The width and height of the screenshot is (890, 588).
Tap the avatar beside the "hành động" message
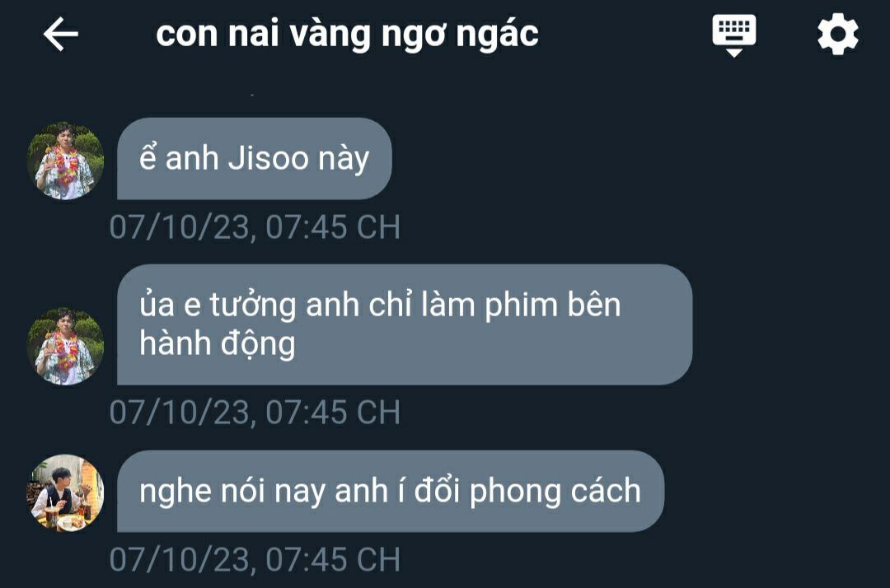(x=65, y=347)
